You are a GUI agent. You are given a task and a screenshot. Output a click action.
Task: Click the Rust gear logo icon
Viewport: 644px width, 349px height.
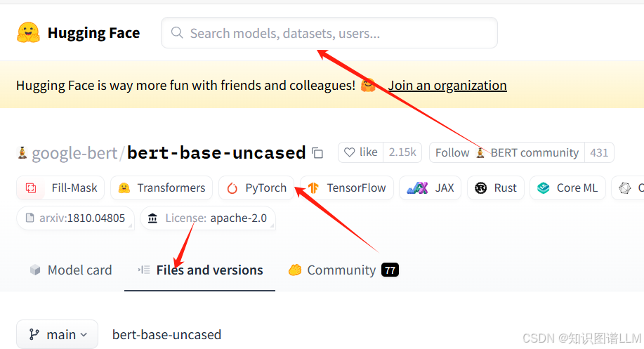(481, 188)
